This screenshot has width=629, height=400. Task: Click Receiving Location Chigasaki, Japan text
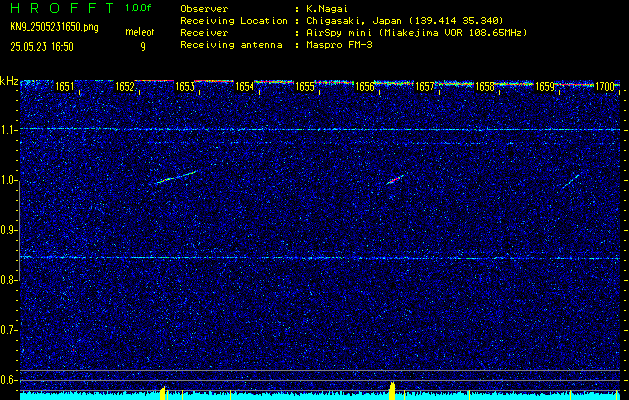tap(405, 20)
